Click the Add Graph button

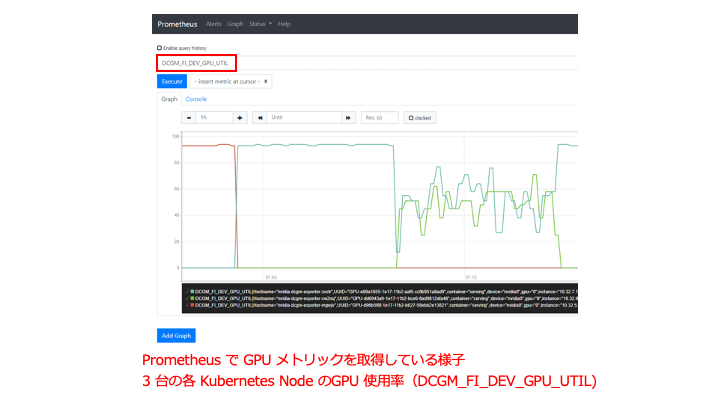[176, 336]
